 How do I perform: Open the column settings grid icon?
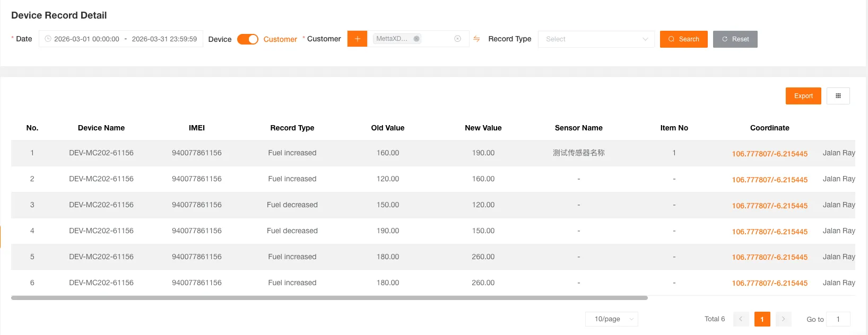[838, 96]
